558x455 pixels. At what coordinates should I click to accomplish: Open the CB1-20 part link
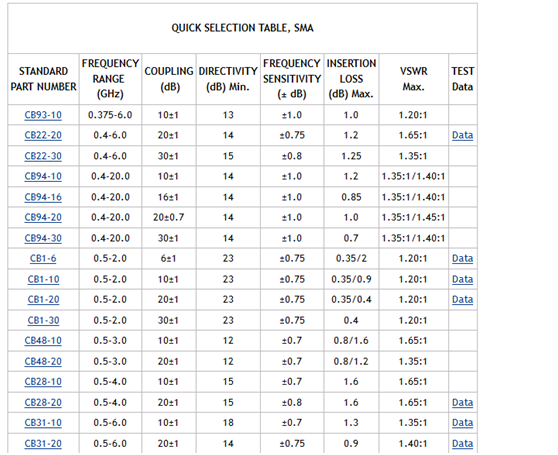tap(43, 300)
